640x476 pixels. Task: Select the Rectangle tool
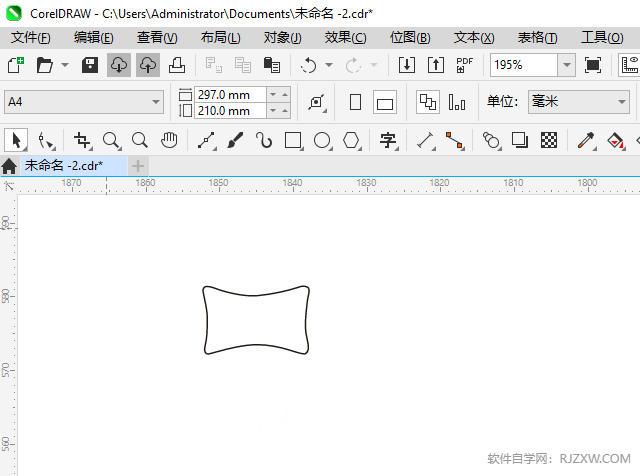click(x=293, y=141)
